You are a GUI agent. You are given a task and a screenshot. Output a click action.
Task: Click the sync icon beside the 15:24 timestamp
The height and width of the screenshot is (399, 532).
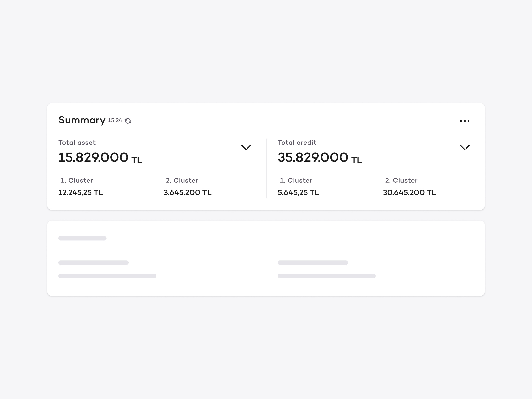pos(128,120)
